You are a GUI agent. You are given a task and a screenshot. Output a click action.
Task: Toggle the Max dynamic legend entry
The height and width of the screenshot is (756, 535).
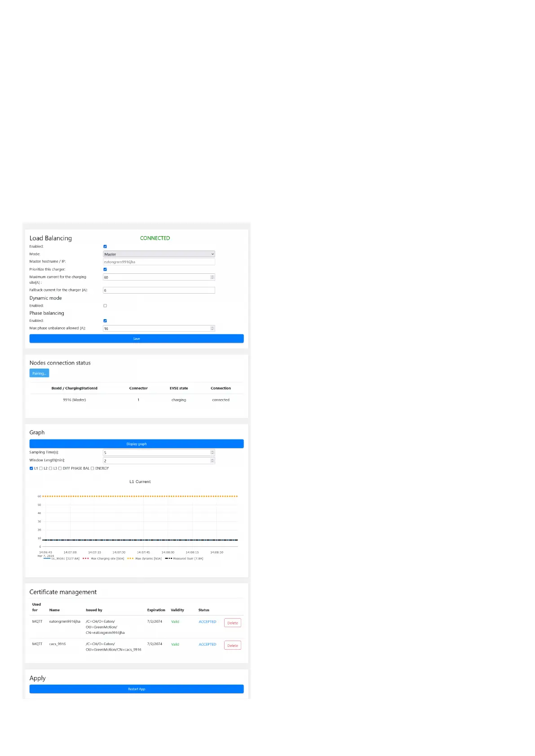(145, 558)
